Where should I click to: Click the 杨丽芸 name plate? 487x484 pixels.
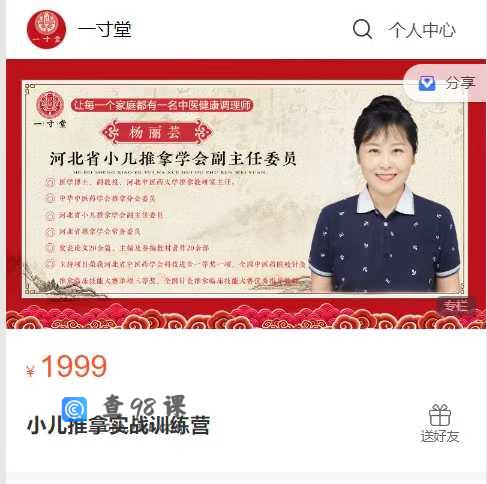tap(157, 132)
